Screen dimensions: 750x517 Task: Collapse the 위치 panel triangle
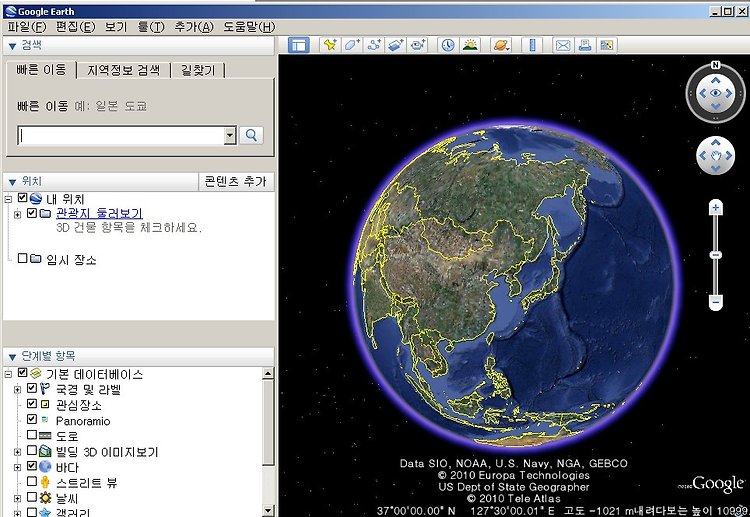pyautogui.click(x=12, y=182)
